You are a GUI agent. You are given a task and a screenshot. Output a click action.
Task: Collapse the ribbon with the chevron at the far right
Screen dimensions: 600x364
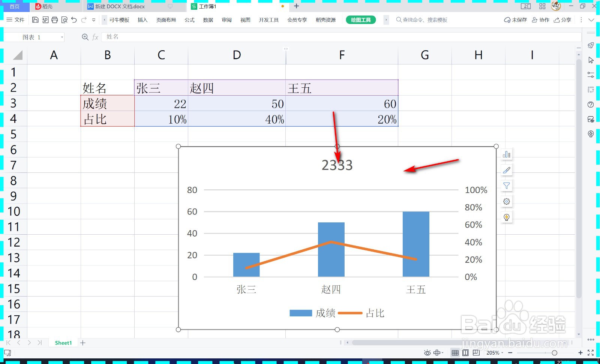(591, 20)
